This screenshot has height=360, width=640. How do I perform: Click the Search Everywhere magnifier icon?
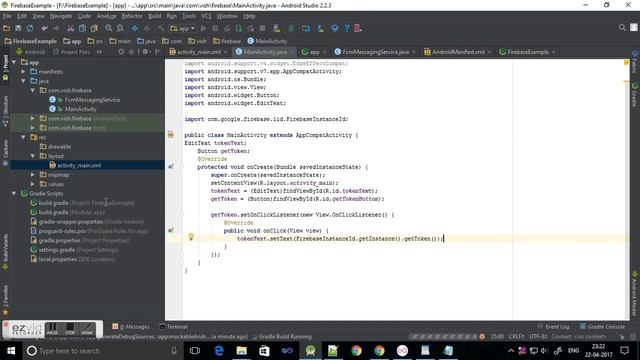point(622,27)
